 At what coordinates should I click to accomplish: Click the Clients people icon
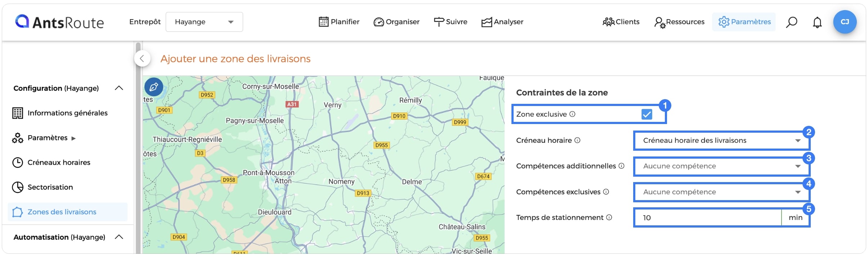pos(609,22)
